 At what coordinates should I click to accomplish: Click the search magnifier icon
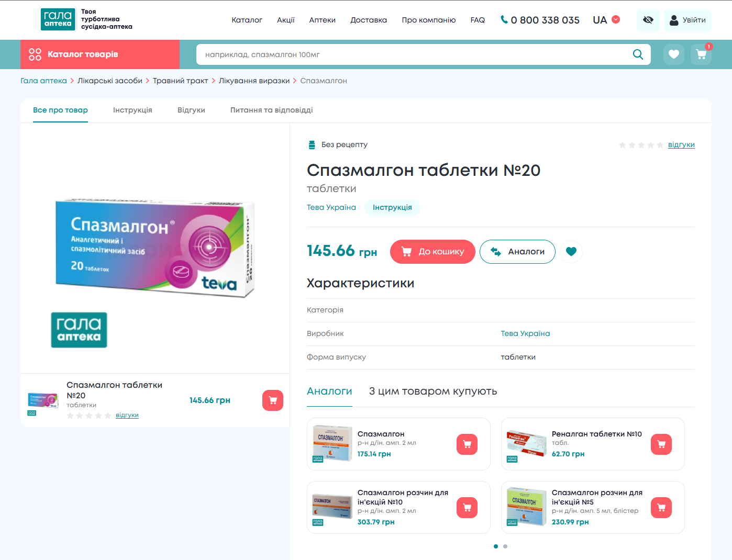click(x=638, y=54)
